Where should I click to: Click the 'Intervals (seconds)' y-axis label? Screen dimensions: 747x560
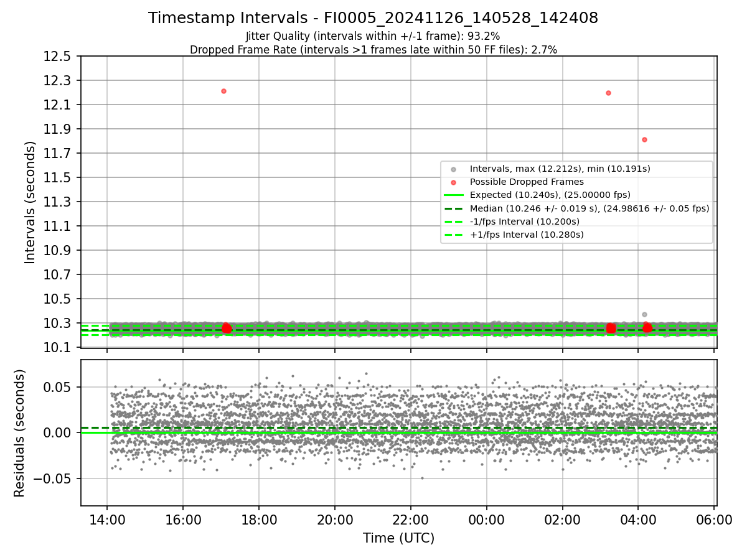[x=31, y=202]
